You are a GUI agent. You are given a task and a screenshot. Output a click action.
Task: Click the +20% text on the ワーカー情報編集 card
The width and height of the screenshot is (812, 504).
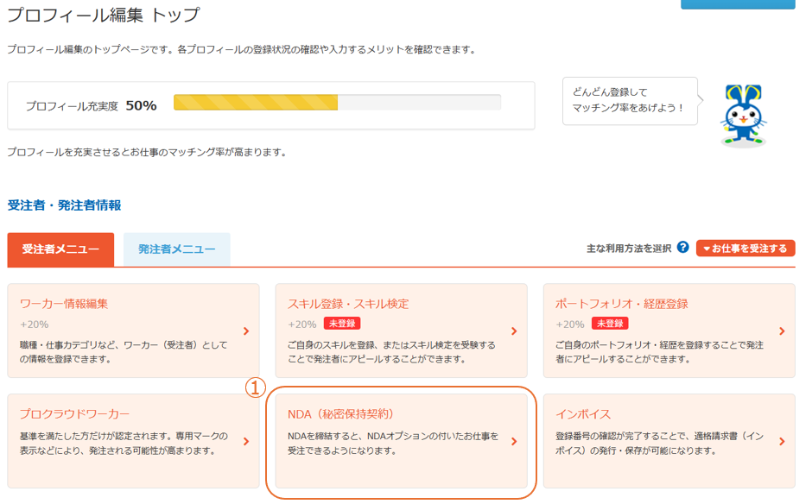pos(35,324)
